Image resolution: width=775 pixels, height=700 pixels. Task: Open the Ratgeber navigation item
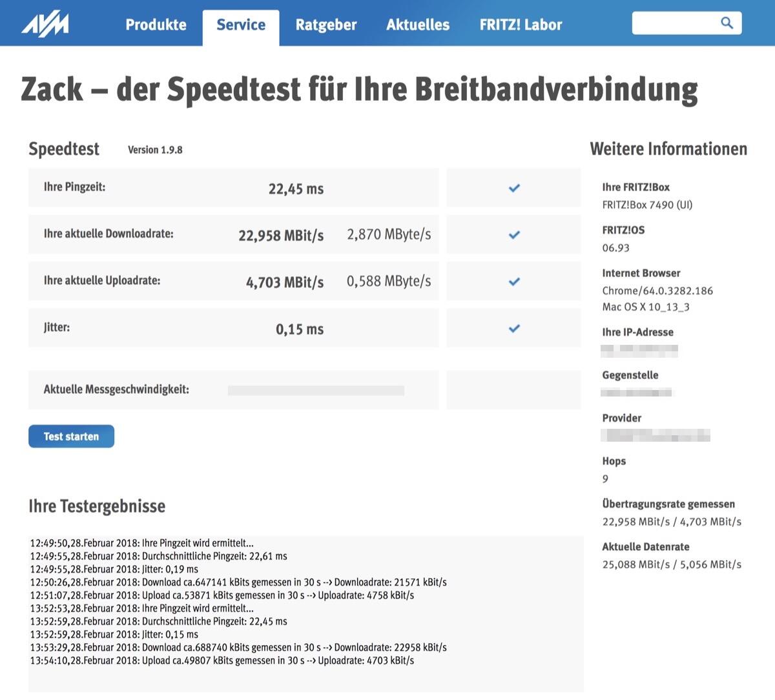[326, 25]
